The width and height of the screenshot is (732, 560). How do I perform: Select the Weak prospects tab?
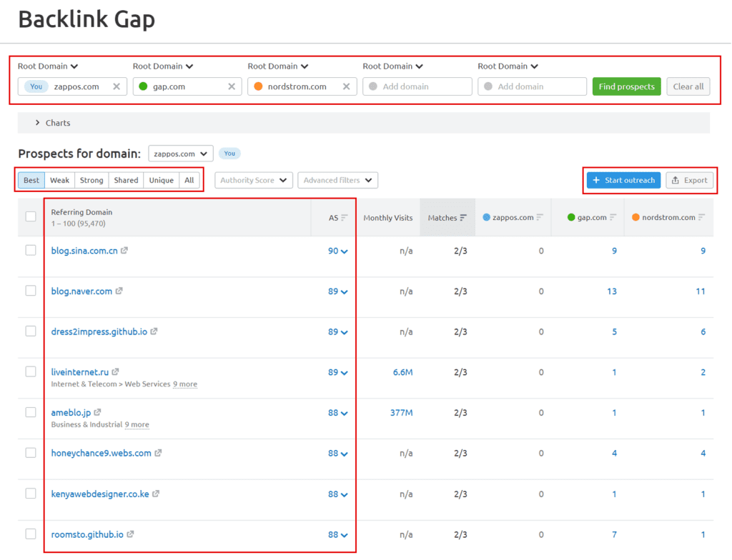(60, 180)
